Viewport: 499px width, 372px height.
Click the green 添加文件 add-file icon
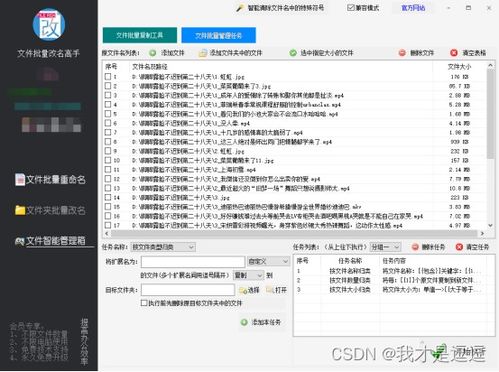coord(153,53)
